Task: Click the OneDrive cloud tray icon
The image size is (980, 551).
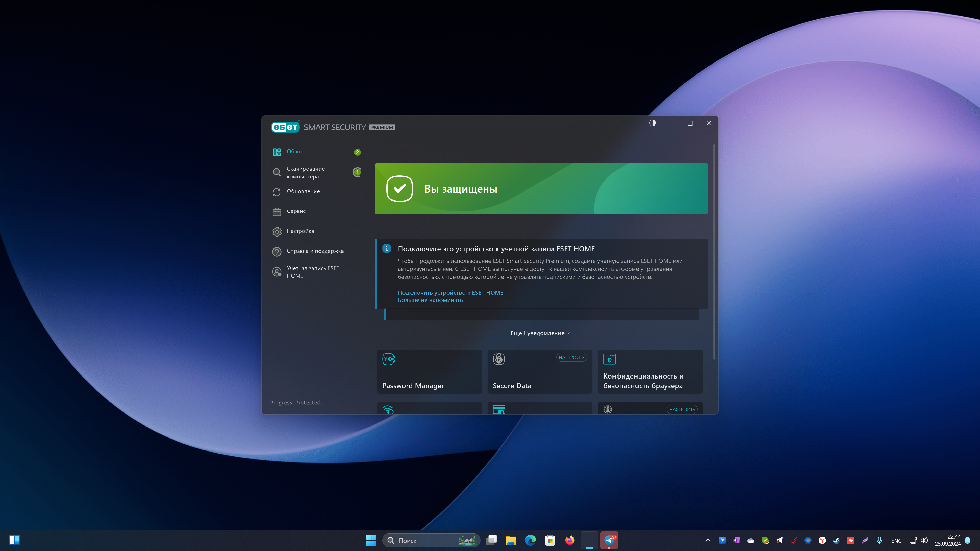Action: (751, 540)
